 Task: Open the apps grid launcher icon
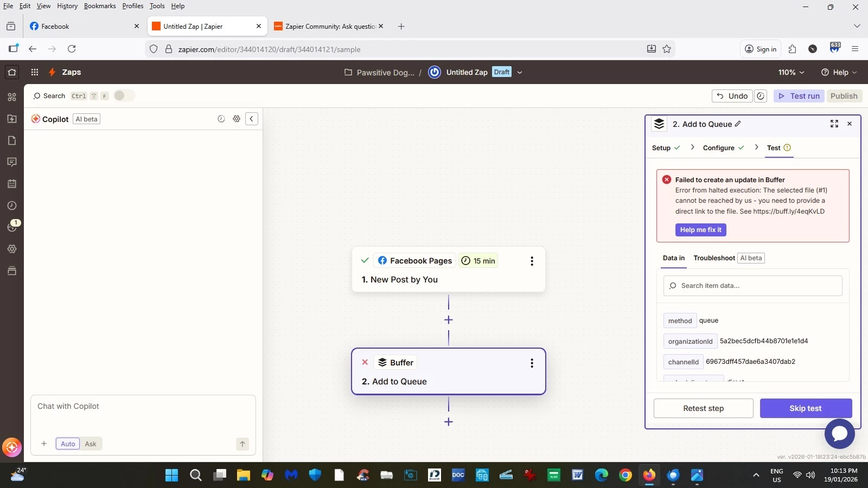[35, 72]
